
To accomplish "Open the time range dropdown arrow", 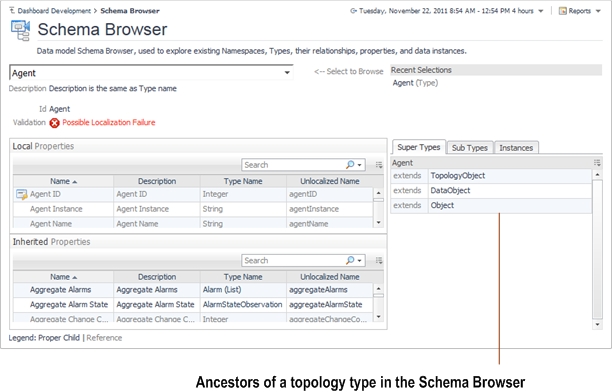I will click(x=541, y=11).
